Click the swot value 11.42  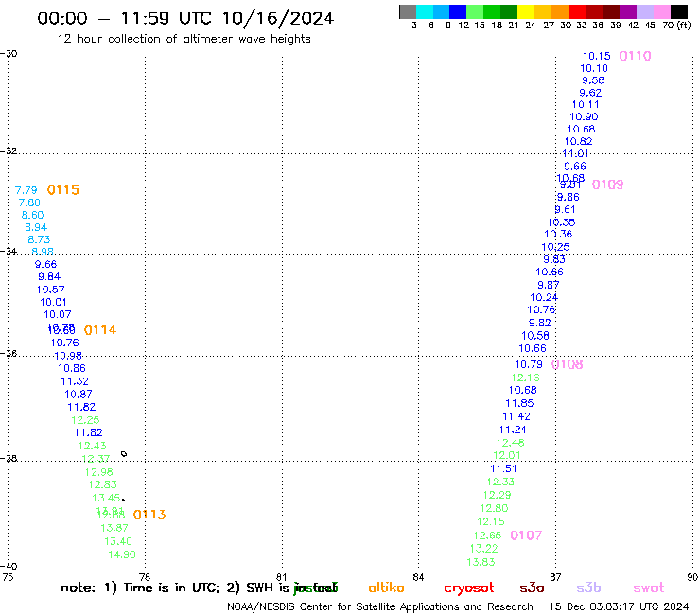coord(516,416)
